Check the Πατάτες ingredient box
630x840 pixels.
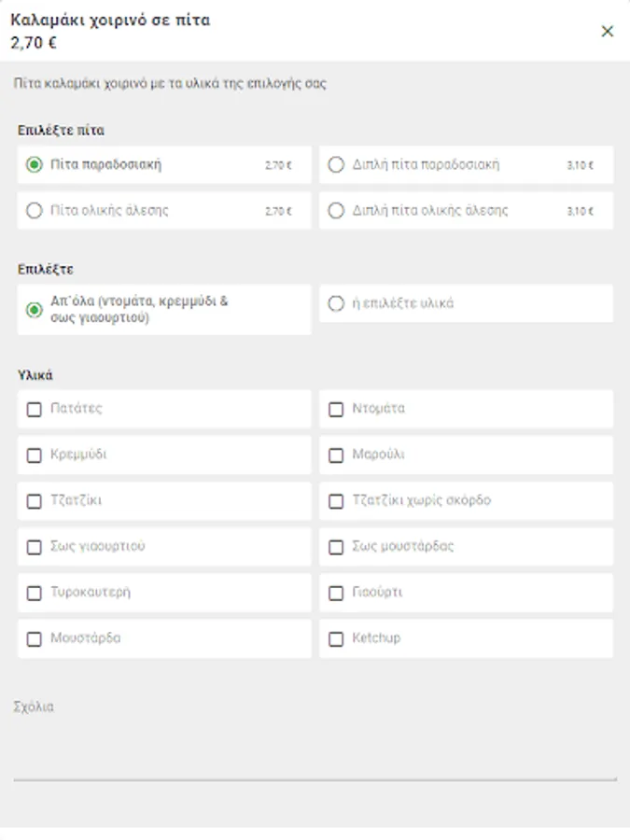(x=35, y=409)
